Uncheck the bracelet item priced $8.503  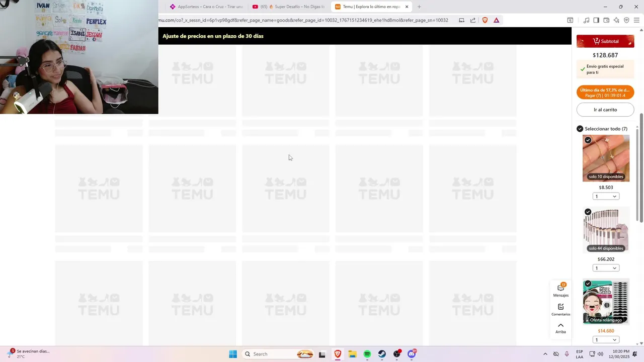pos(588,140)
